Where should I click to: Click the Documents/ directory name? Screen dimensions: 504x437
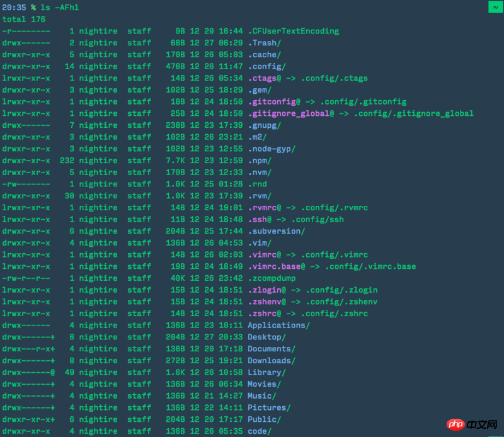272,349
